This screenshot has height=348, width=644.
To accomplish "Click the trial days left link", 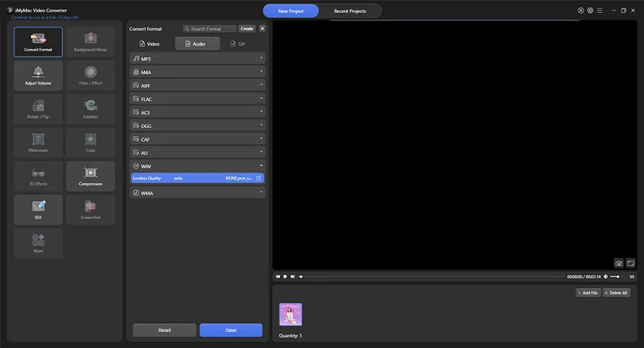I will click(x=45, y=17).
